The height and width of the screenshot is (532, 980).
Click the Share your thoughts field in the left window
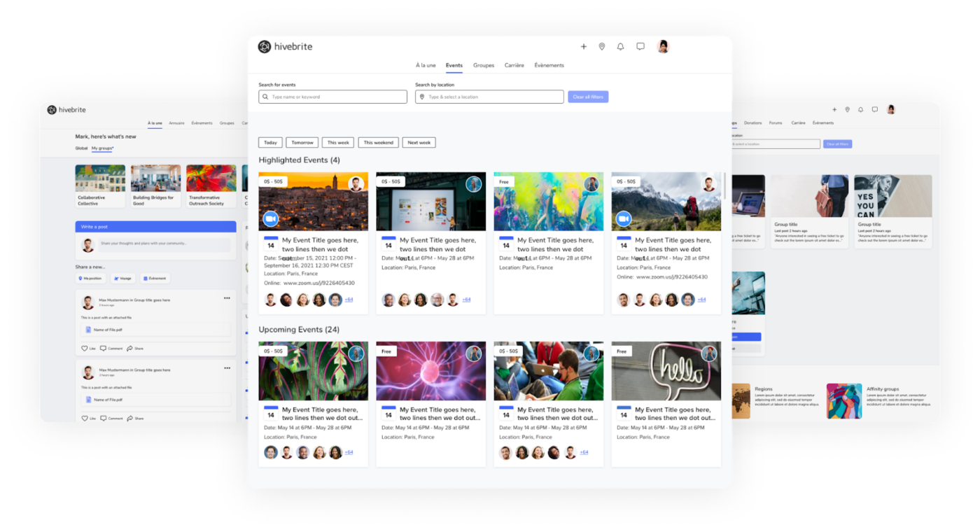[164, 244]
